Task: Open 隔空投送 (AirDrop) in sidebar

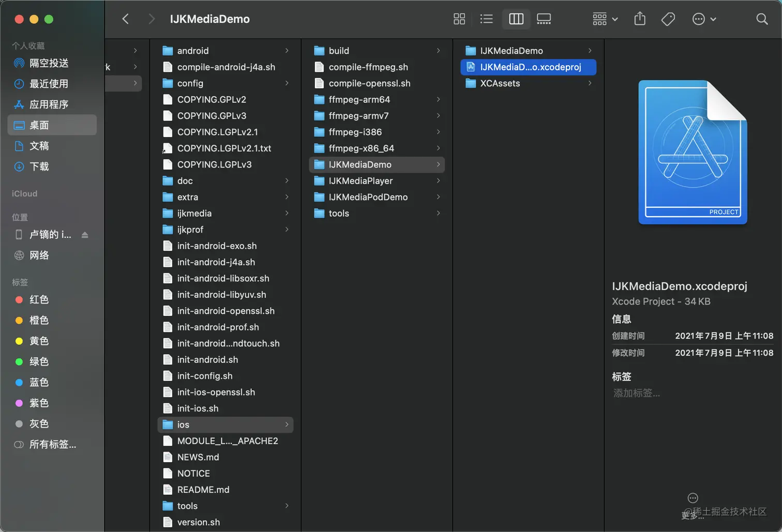Action: [52, 63]
